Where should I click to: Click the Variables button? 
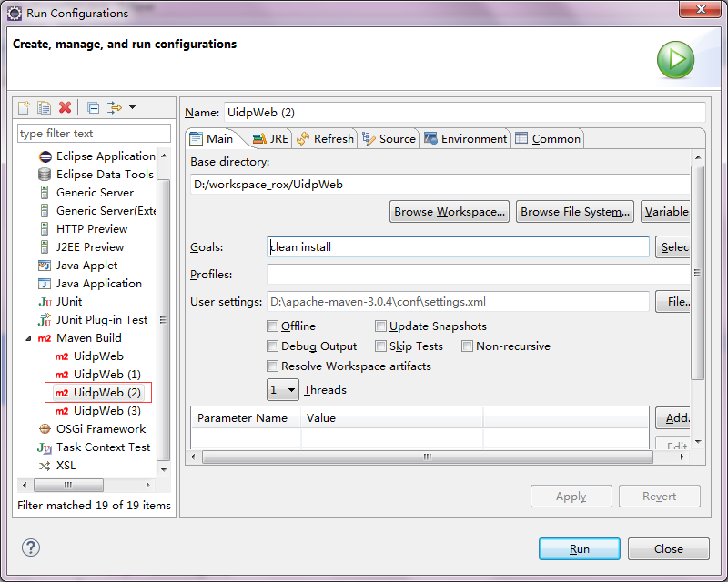(666, 212)
